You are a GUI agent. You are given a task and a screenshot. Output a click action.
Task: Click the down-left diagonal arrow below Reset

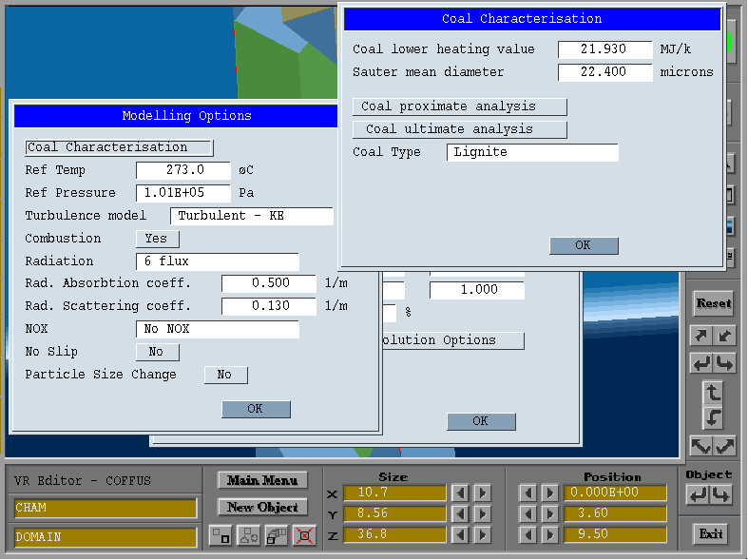point(724,336)
